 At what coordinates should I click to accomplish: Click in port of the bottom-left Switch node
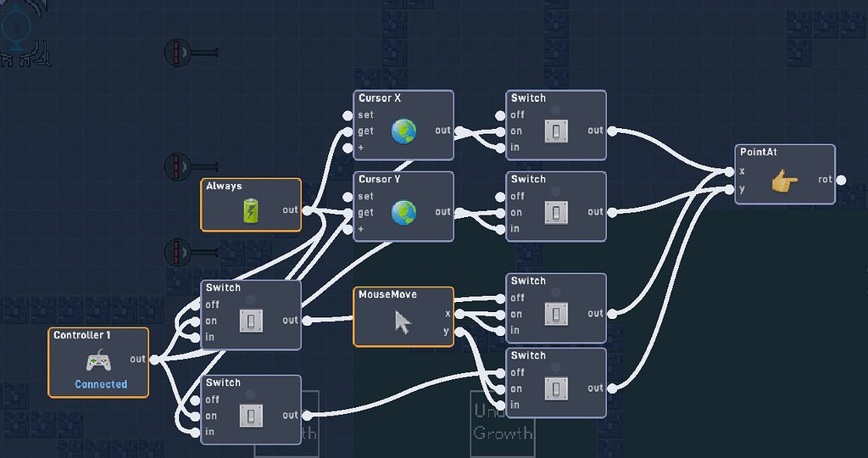(194, 433)
